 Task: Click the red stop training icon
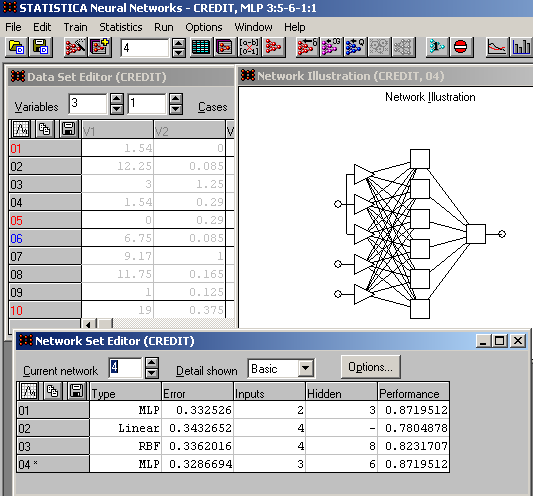point(461,47)
